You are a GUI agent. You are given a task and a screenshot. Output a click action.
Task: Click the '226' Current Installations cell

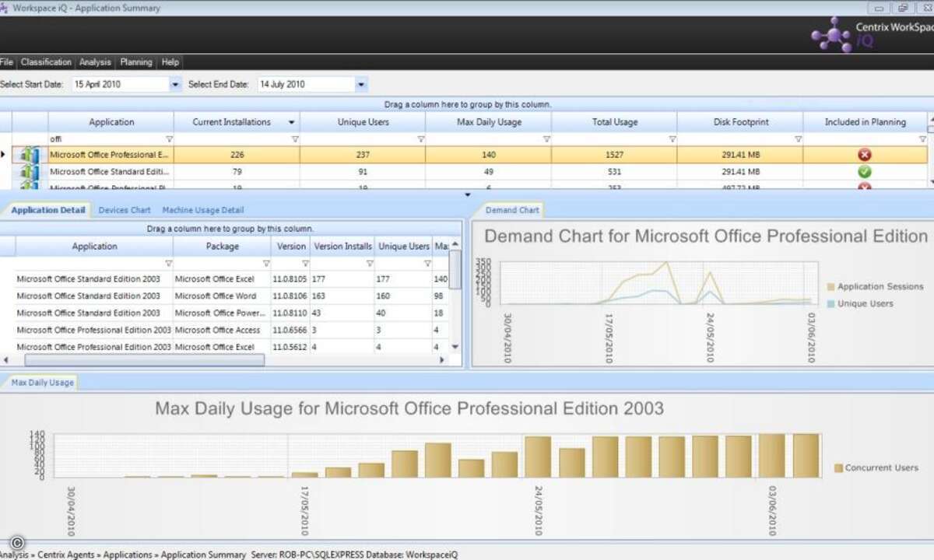coord(237,155)
